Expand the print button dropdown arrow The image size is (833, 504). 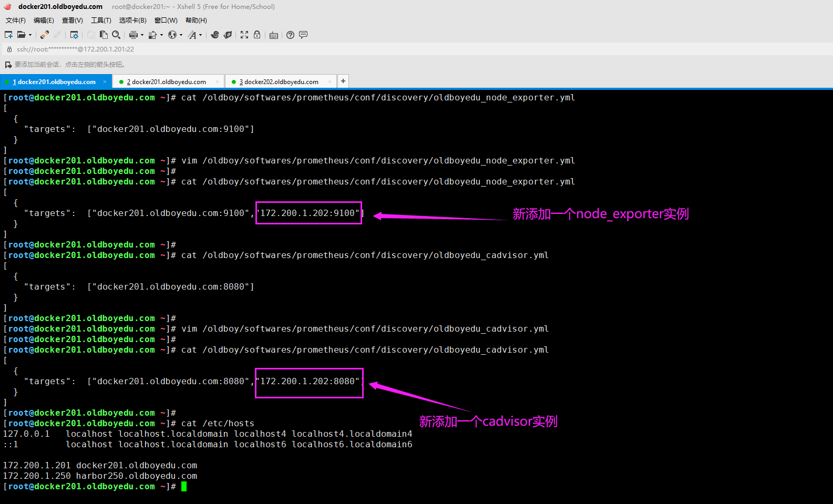click(142, 35)
